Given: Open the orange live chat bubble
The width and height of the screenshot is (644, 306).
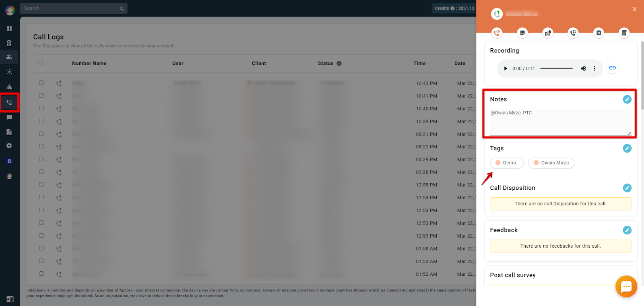Looking at the screenshot, I should click(626, 286).
